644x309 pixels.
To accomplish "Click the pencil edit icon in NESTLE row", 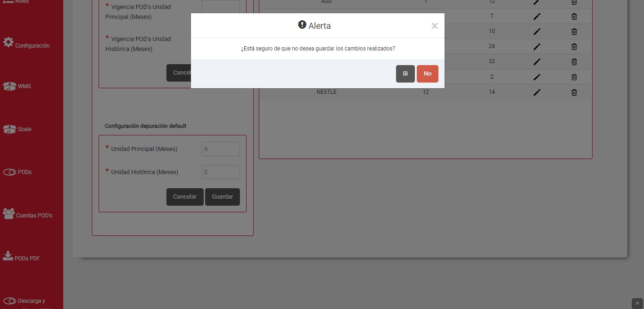I will [537, 92].
